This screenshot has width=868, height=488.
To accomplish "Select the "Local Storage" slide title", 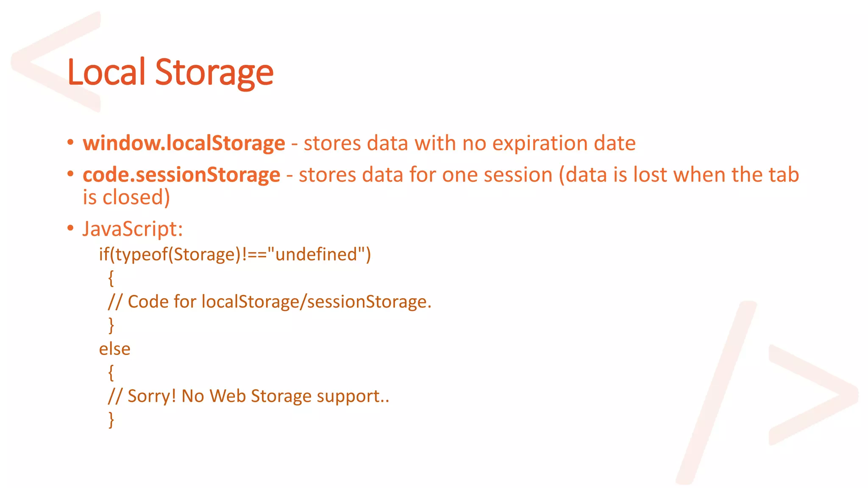I will point(170,72).
